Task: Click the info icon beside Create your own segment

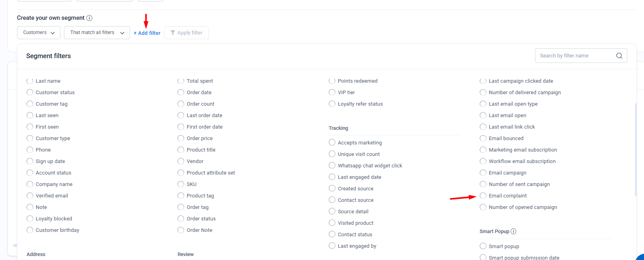Action: point(89,18)
